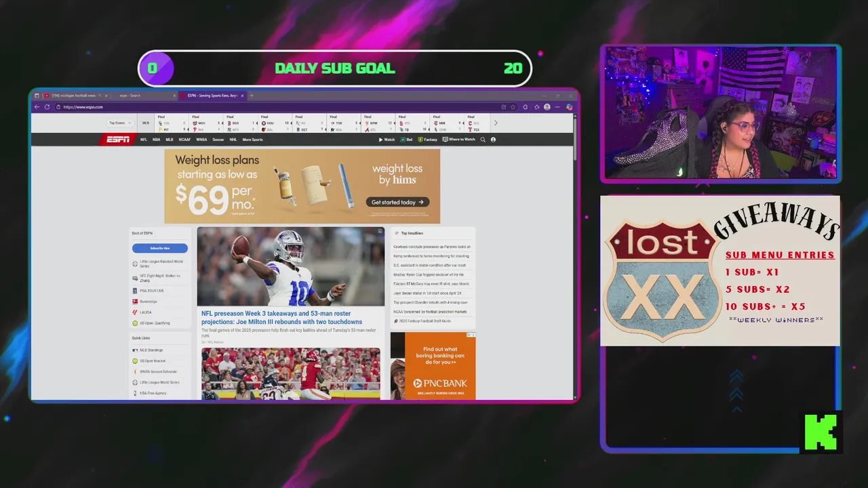Viewport: 868px width, 488px height.
Task: Open the Edge Copilot icon
Action: [x=569, y=106]
